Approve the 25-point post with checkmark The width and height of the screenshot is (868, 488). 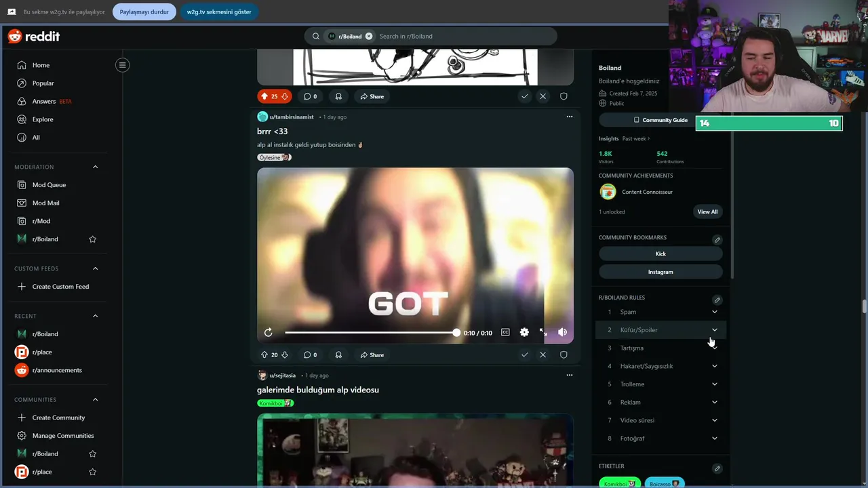tap(524, 96)
